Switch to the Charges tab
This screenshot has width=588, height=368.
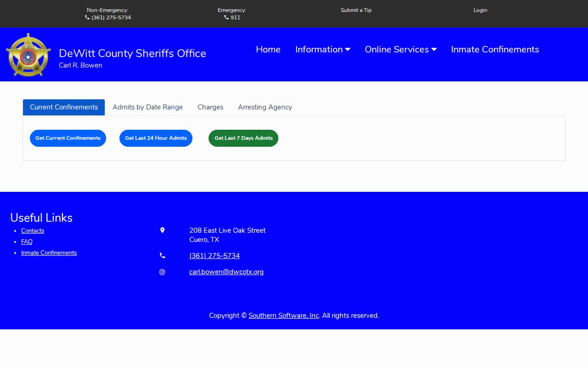pos(210,107)
